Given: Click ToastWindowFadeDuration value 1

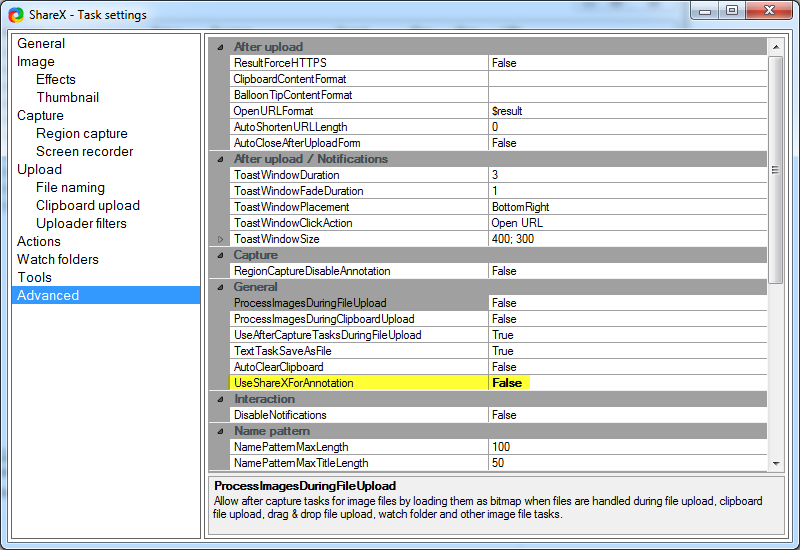Looking at the screenshot, I should click(x=628, y=191).
